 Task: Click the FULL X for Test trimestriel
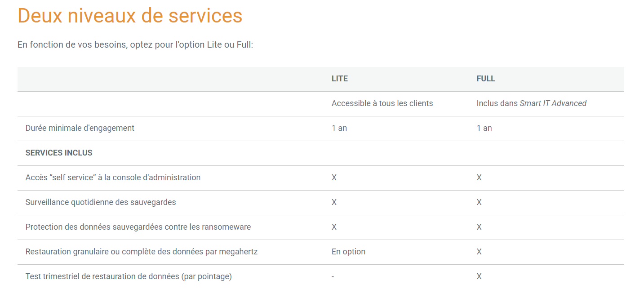tap(479, 276)
